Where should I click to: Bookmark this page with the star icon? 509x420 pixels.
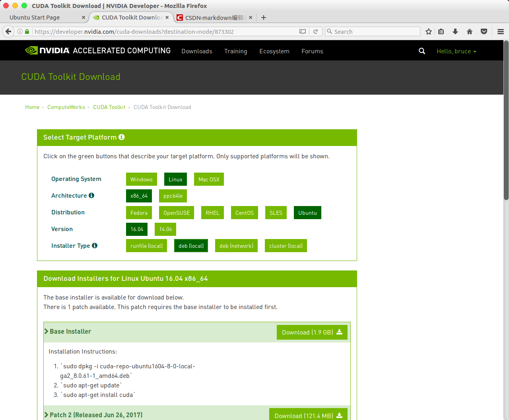(429, 31)
